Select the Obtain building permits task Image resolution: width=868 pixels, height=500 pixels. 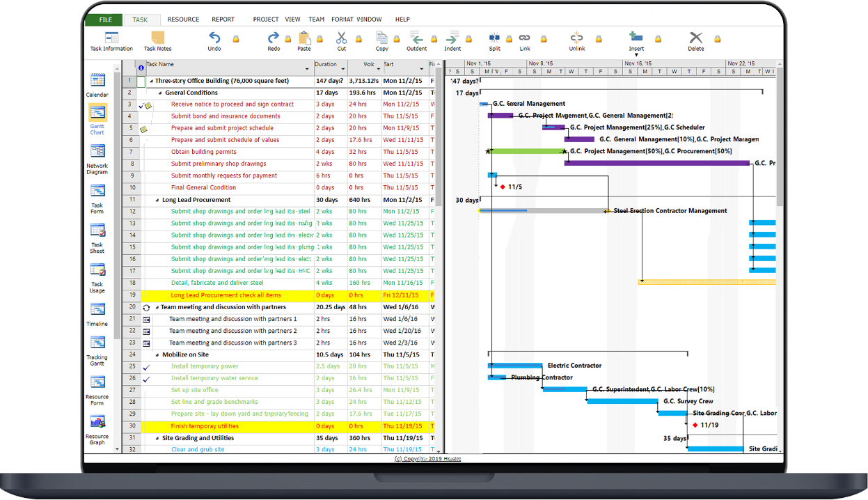pos(203,152)
